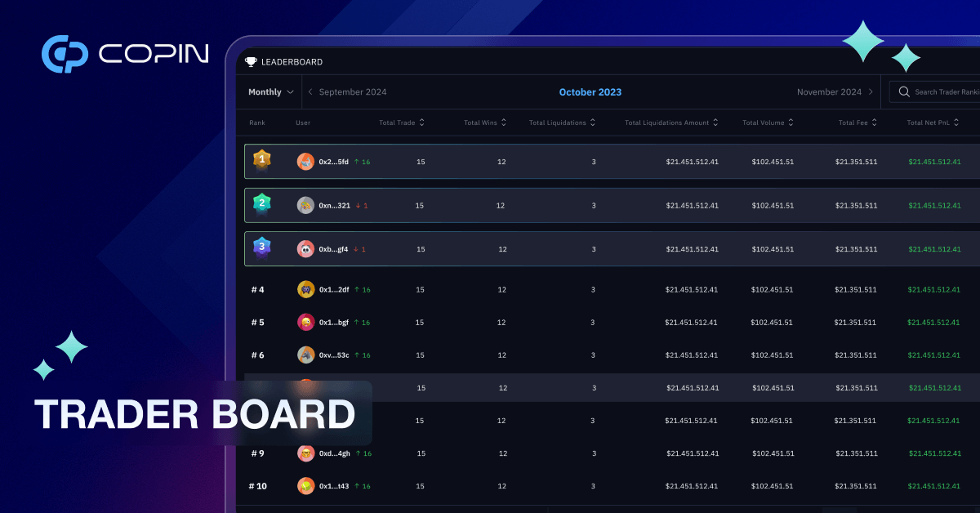
Task: Open the LEADERBOARD section header
Action: [x=283, y=61]
